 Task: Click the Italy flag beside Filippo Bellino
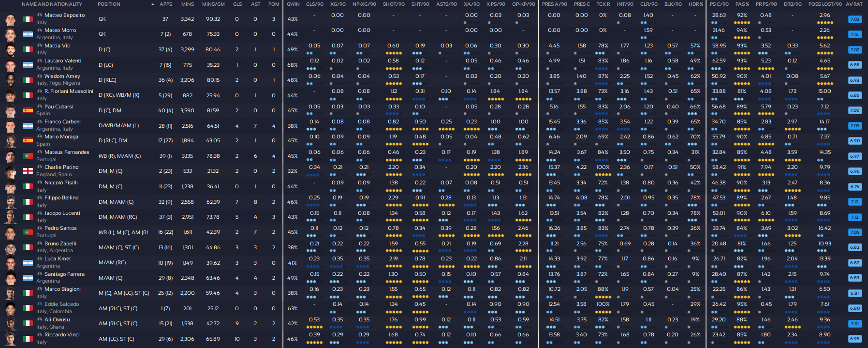28,201
